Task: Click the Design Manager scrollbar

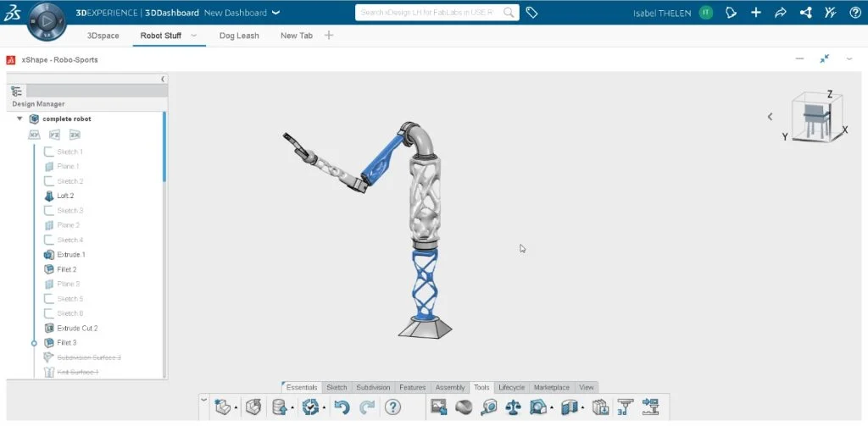Action: click(164, 147)
